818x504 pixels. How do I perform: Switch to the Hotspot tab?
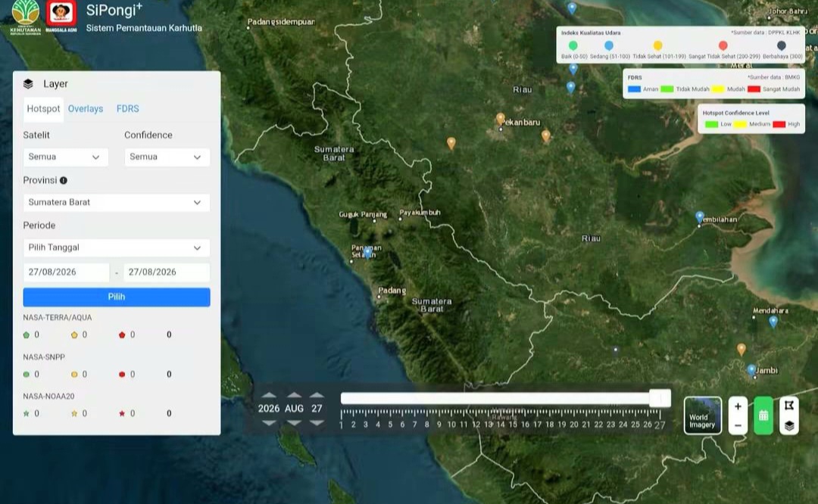click(43, 109)
